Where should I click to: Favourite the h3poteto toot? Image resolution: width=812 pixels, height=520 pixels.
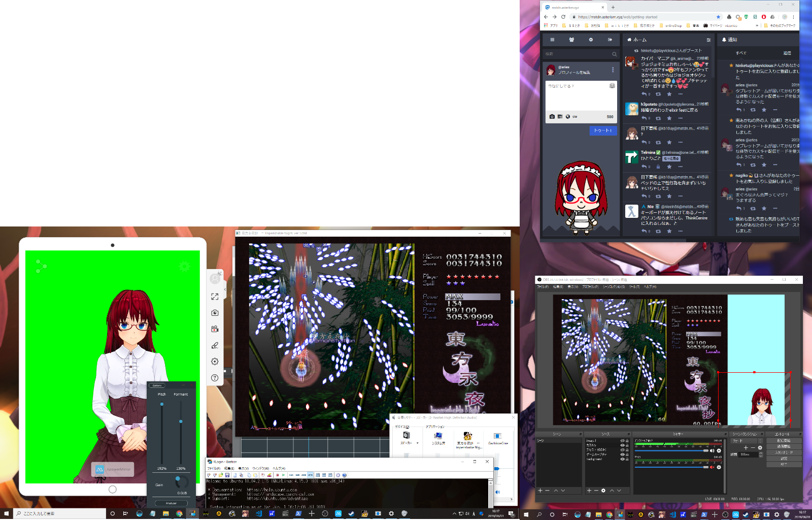pos(669,118)
